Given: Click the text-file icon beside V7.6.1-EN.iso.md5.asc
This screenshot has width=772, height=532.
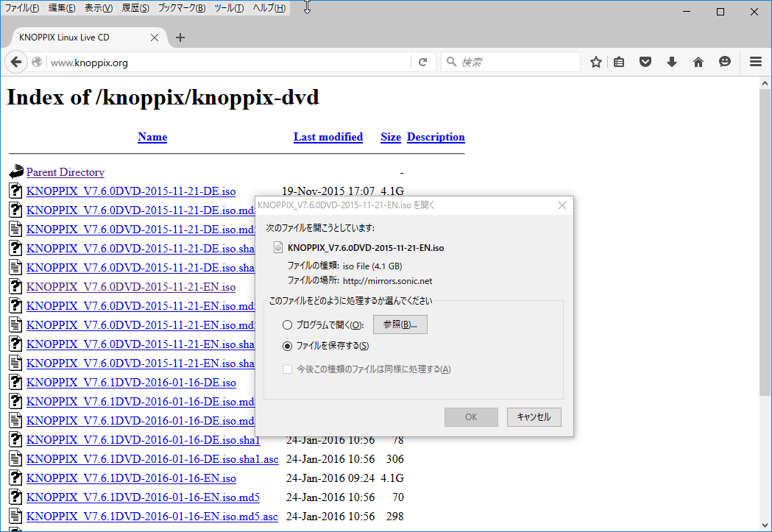Looking at the screenshot, I should pos(15,516).
